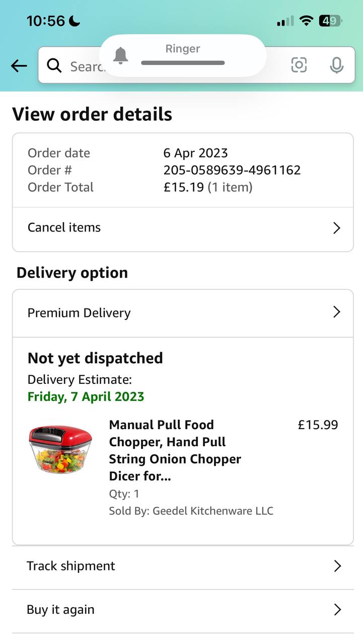Viewport: 363px width, 644px height.
Task: Tap the order number 205-0589639-4961162
Action: point(232,170)
